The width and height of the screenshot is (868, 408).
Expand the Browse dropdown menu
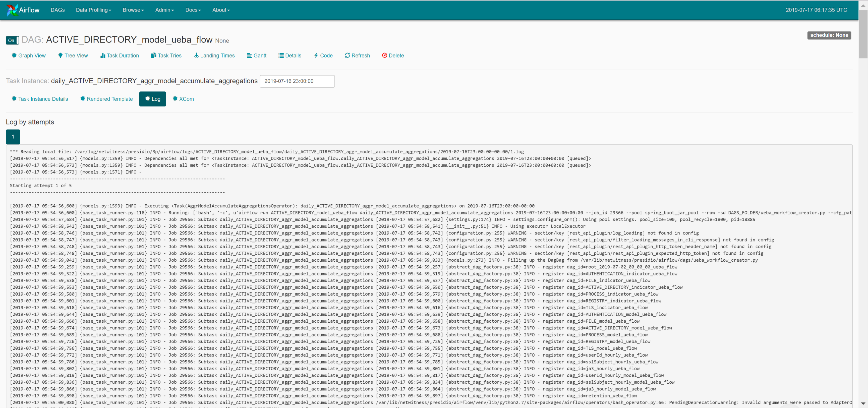[x=133, y=10]
